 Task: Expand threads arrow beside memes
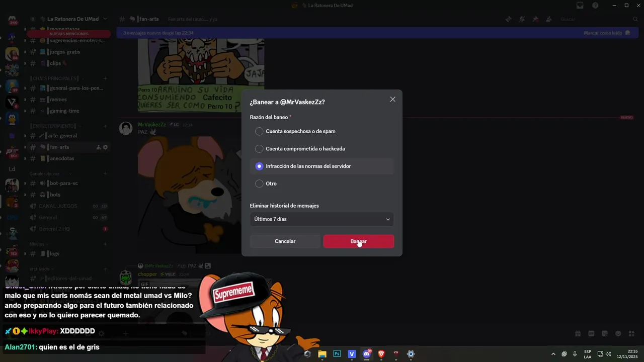[25, 100]
